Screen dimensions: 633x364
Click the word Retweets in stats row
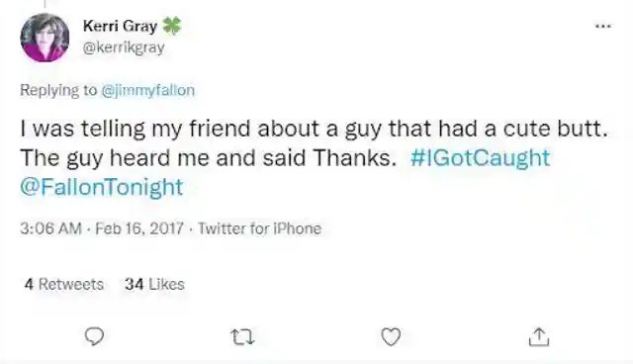pyautogui.click(x=71, y=284)
